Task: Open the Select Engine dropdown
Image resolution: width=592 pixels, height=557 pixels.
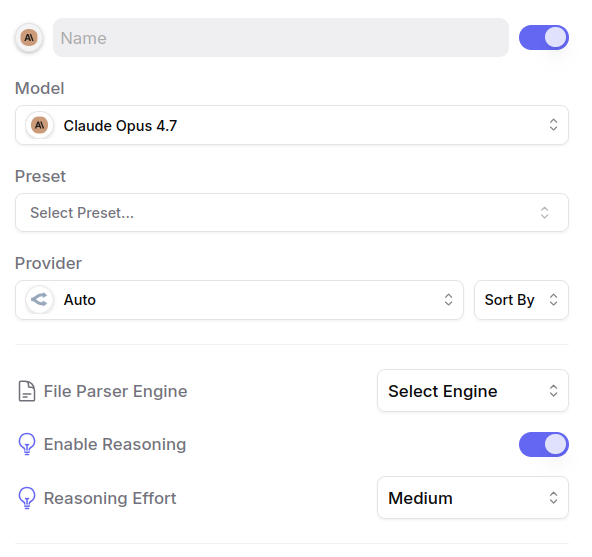Action: click(473, 391)
